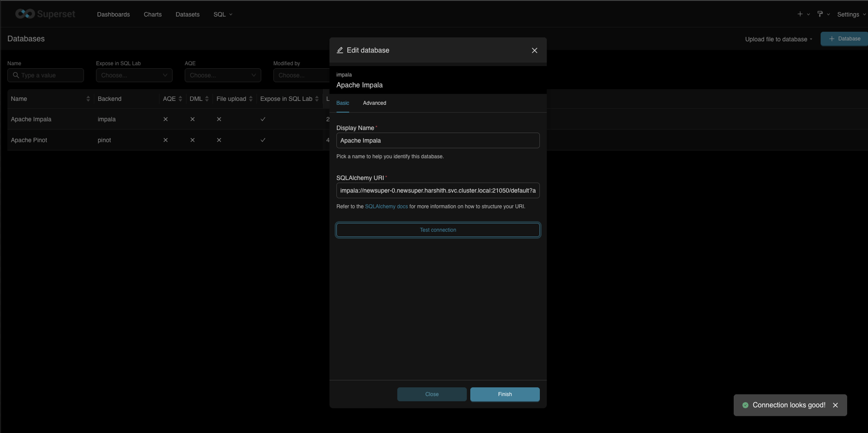Switch to the Basic tab
The width and height of the screenshot is (868, 433).
coord(343,103)
